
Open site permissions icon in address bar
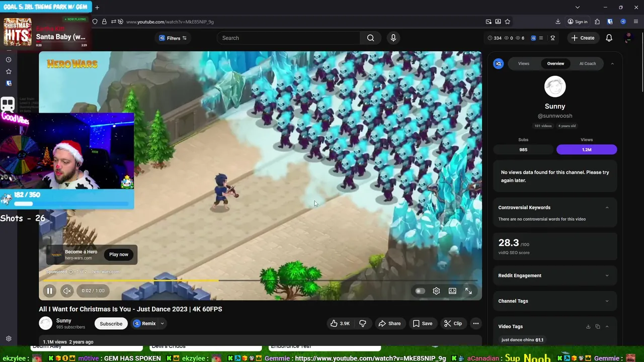pyautogui.click(x=113, y=22)
